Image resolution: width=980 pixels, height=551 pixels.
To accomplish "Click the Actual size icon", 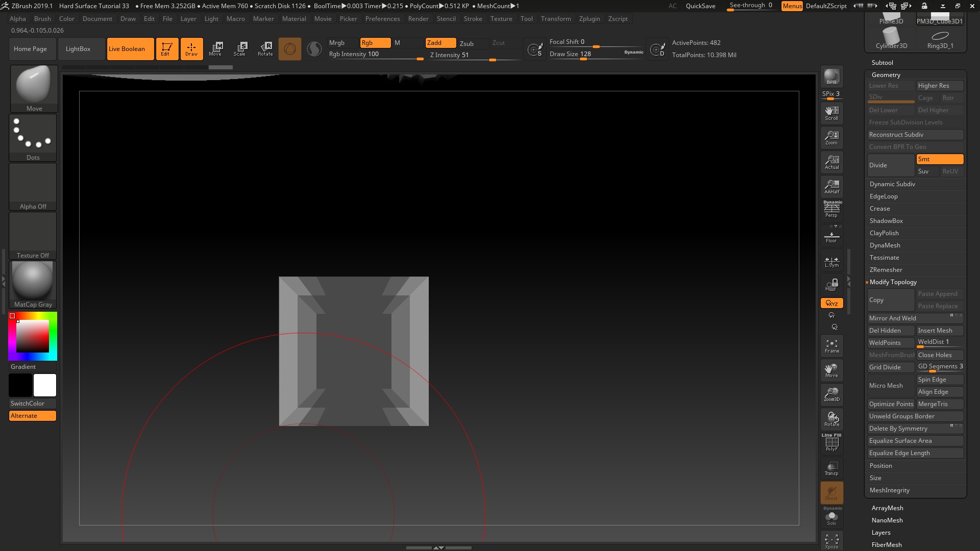I will pyautogui.click(x=831, y=162).
